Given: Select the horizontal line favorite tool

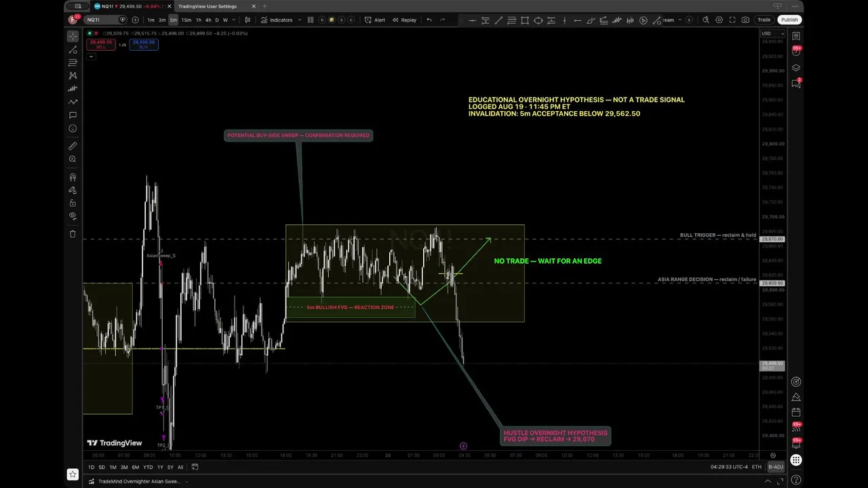Looking at the screenshot, I should 472,20.
